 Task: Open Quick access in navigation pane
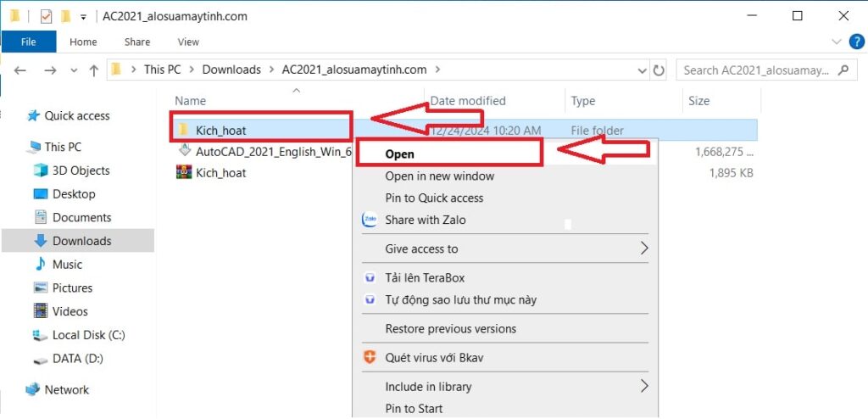pos(77,115)
